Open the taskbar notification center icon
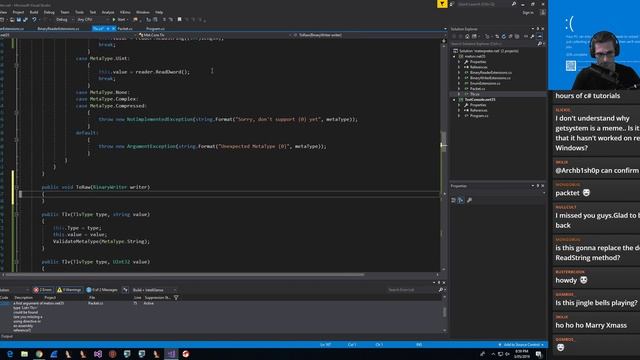Image resolution: width=640 pixels, height=360 pixels. [x=539, y=354]
